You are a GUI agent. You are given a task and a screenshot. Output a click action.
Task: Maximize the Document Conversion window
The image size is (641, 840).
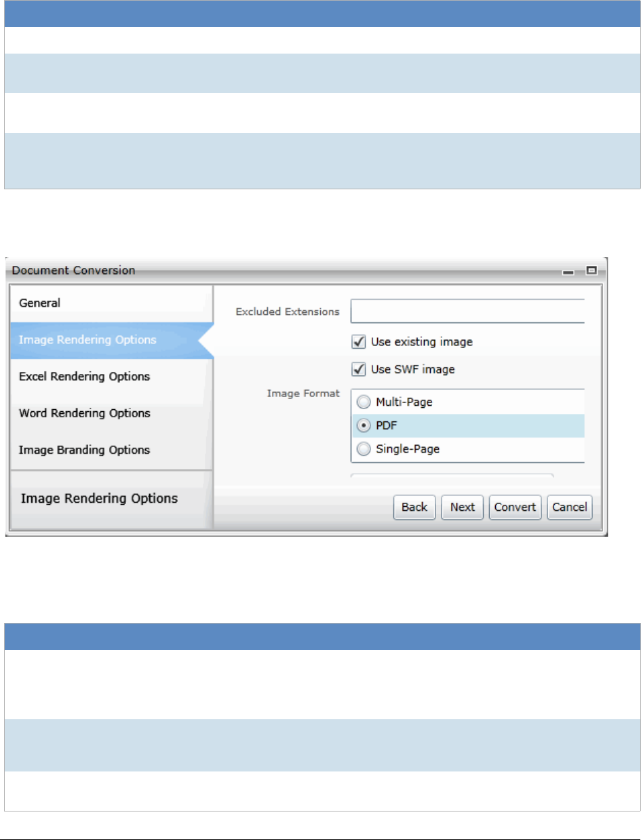coord(591,271)
